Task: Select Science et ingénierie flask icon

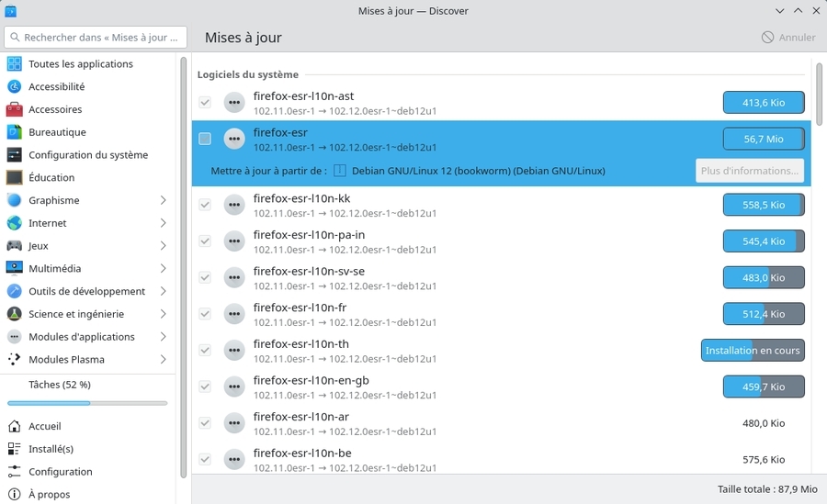Action: [14, 314]
